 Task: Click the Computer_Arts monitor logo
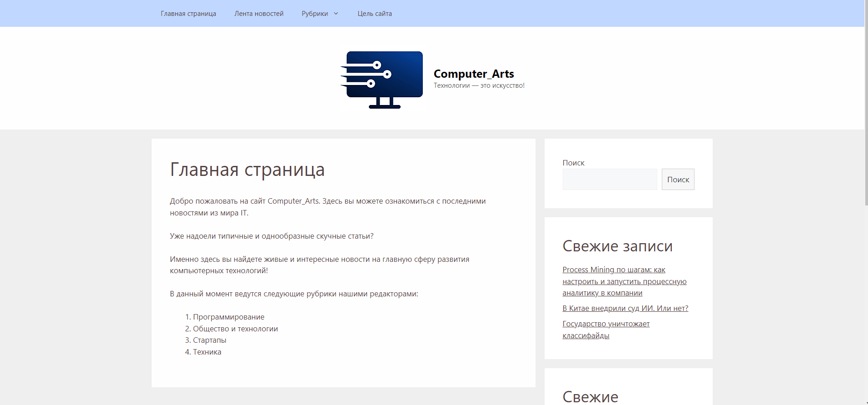(x=382, y=80)
